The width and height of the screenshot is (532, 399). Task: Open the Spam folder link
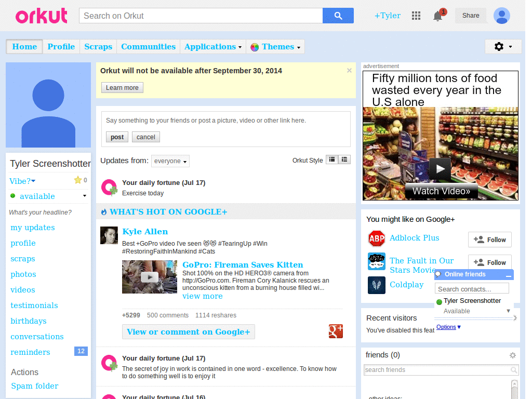click(35, 386)
